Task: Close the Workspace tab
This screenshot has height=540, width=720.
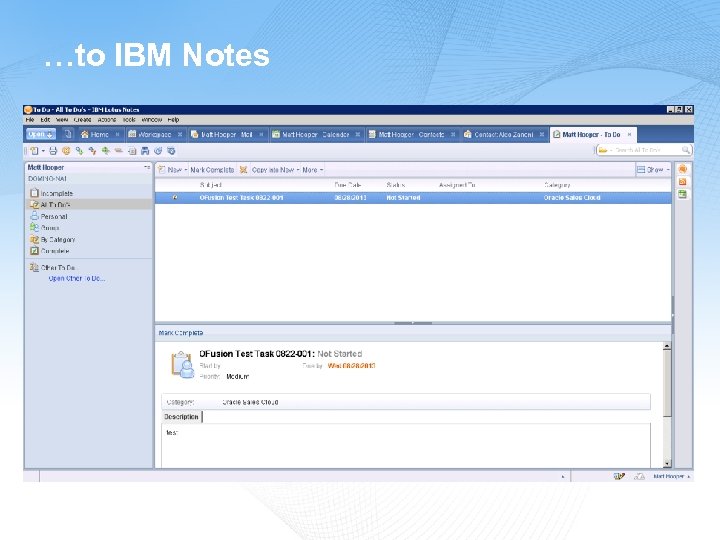Action: [x=180, y=135]
